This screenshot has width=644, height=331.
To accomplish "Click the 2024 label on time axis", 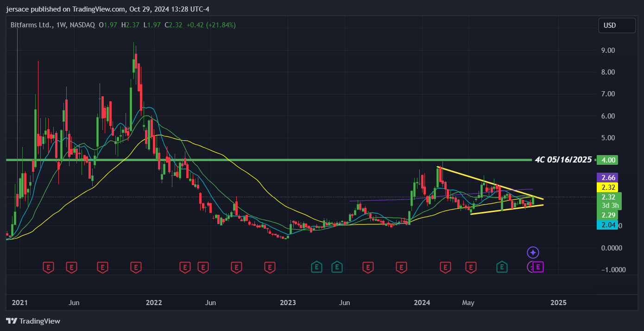I will coord(422,303).
